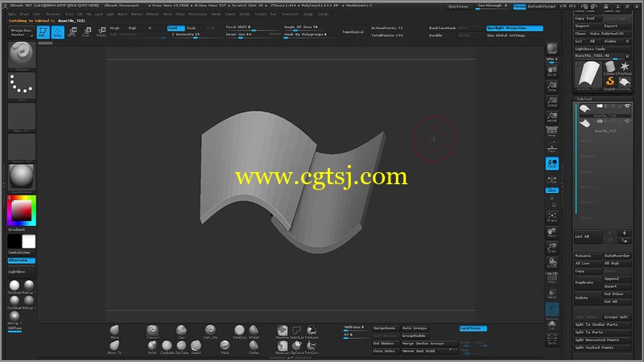Screen dimensions: 644x362
Task: Click Mirror And Weld button
Action: (429, 351)
